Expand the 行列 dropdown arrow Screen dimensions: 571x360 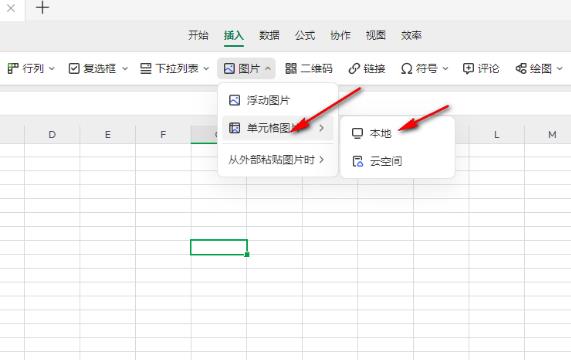click(52, 68)
